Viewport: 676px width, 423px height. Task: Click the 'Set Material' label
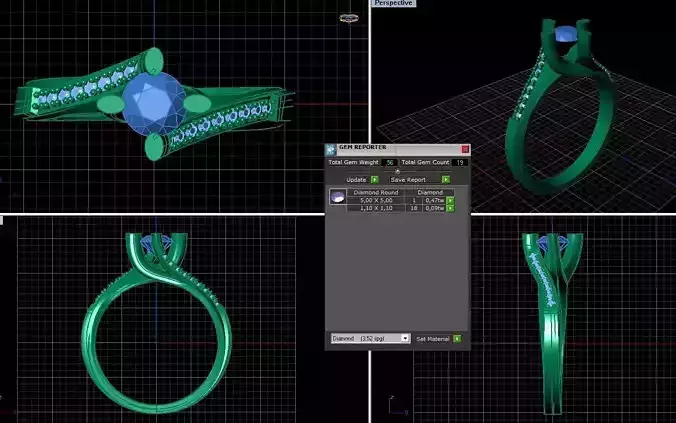(432, 339)
